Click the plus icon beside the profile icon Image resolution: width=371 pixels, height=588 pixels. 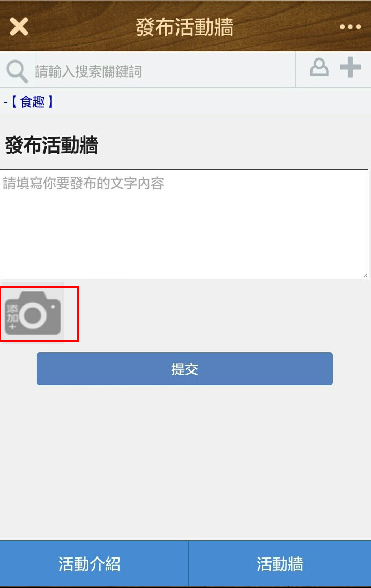350,68
